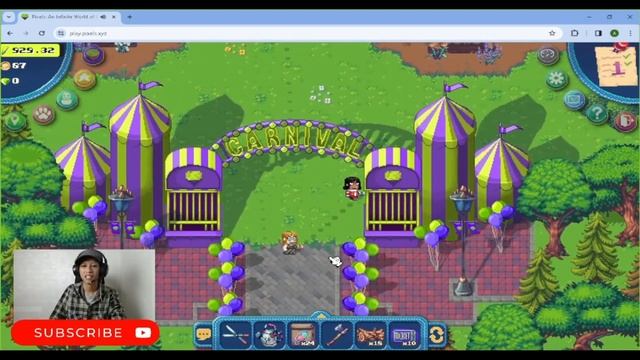Click the red exit door logout button
Screen dimensions: 640x360
point(625,121)
